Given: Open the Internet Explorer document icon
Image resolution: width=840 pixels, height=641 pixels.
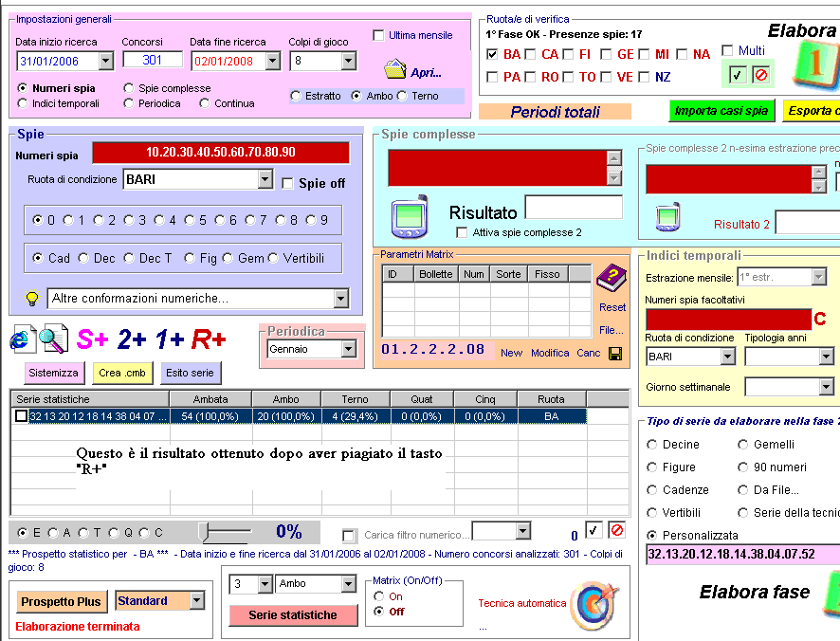Looking at the screenshot, I should pos(23,339).
